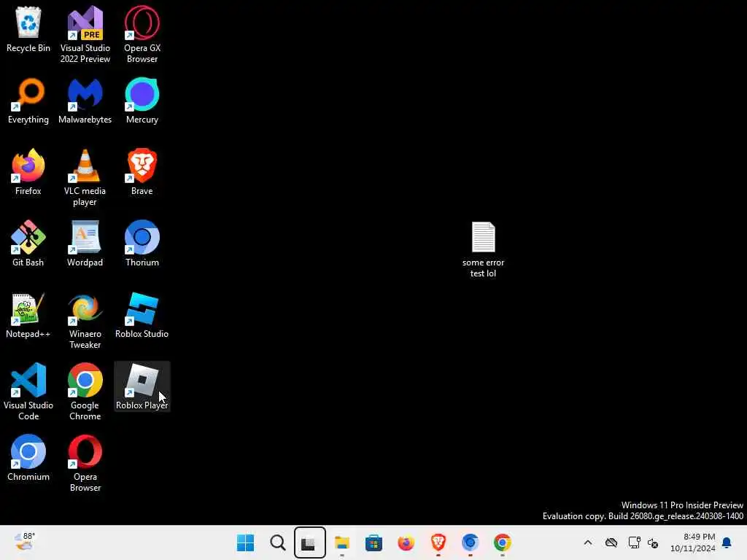Select the 'some error test lol' file
747x560 pixels.
(483, 249)
